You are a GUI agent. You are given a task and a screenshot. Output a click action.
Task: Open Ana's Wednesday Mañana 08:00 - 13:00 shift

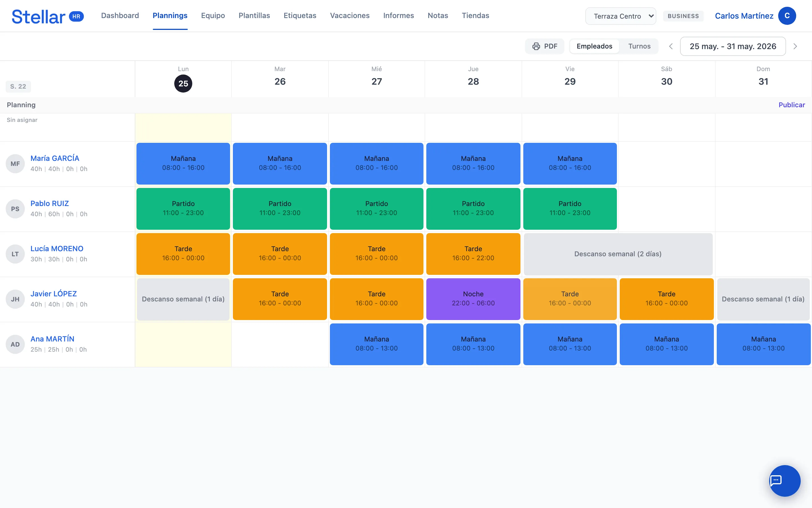[x=376, y=344]
